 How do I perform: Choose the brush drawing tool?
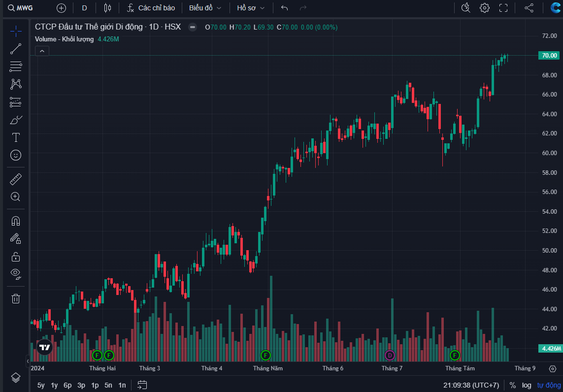pos(16,120)
